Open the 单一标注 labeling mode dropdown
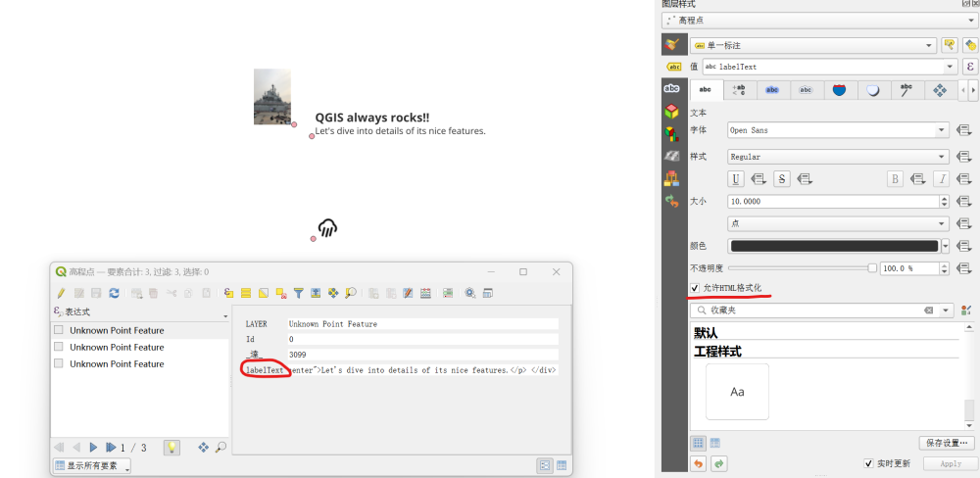 [x=813, y=46]
